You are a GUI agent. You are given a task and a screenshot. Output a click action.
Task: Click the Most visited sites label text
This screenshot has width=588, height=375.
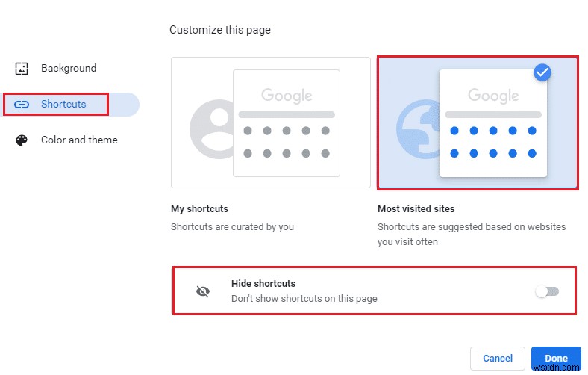[x=416, y=208]
